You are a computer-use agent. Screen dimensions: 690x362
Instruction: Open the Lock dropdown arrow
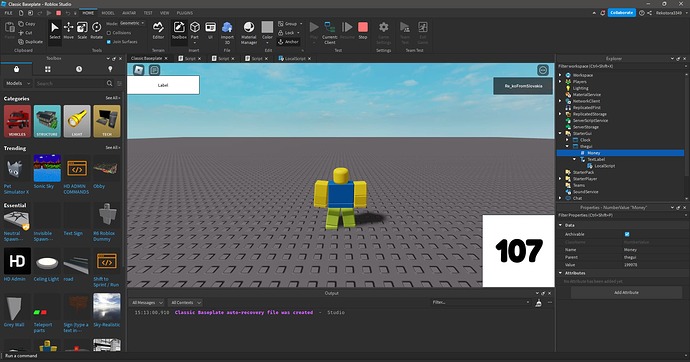[x=298, y=33]
